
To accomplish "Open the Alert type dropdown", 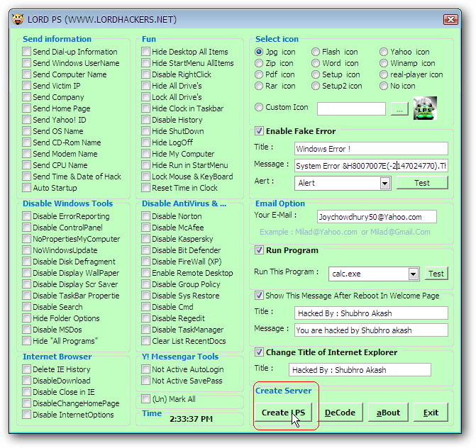I will pos(384,183).
